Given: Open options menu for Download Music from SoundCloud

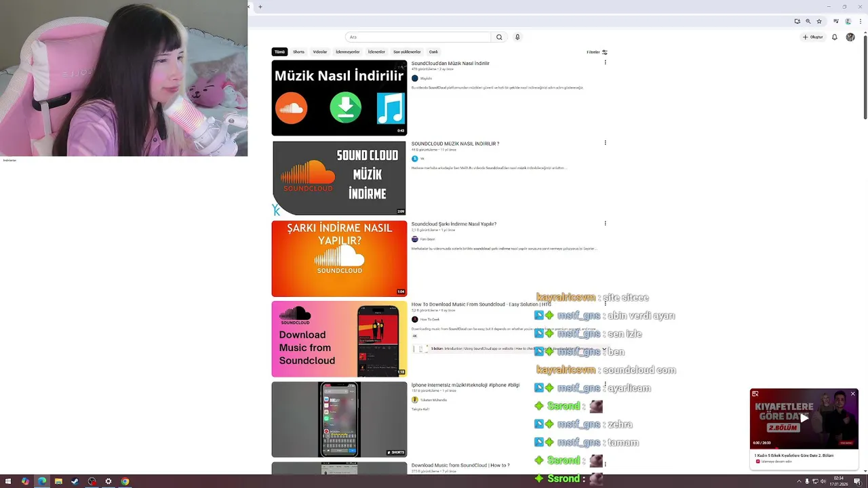Looking at the screenshot, I should pos(605,464).
